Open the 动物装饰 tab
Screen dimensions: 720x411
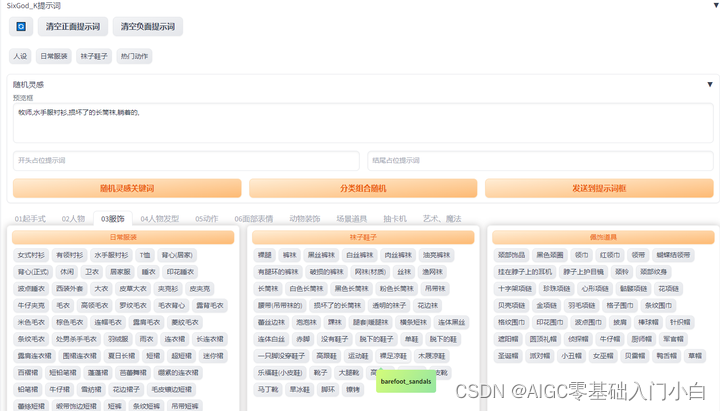[x=305, y=219]
